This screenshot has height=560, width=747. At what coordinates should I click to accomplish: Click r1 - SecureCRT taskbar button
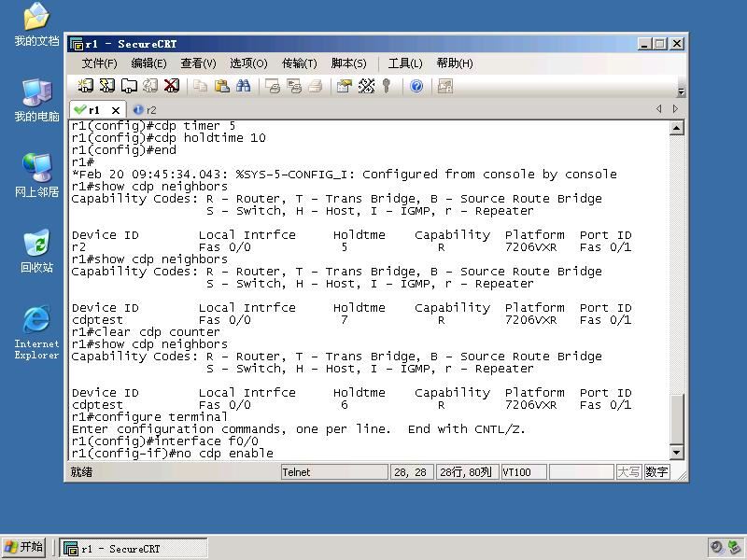(134, 549)
